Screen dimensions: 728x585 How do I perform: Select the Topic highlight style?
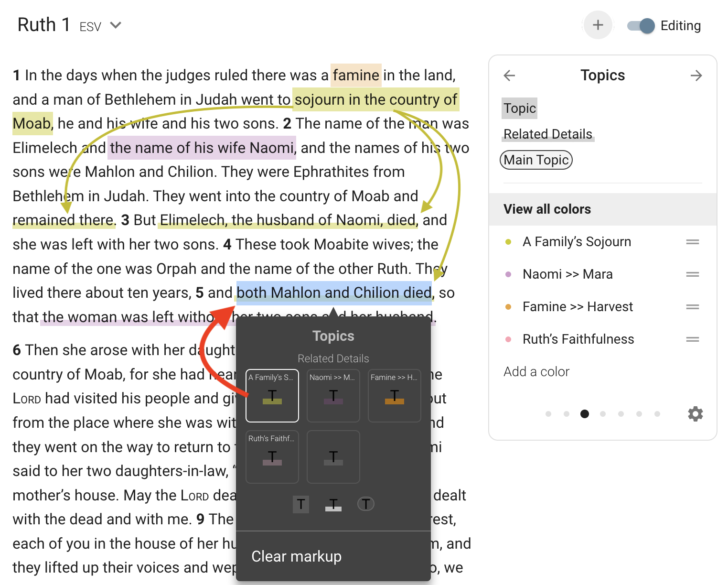click(x=520, y=108)
